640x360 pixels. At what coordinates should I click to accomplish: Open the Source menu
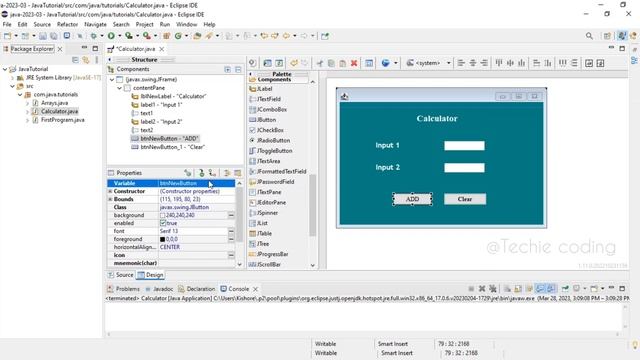click(x=42, y=24)
